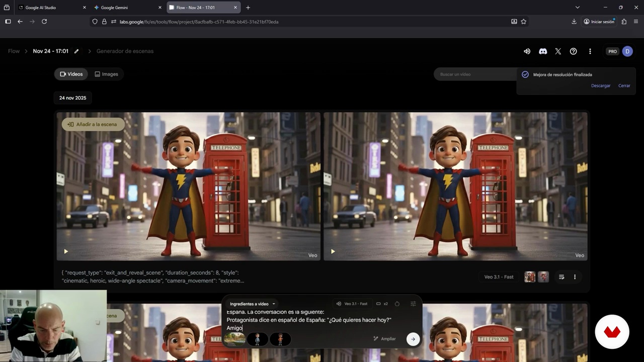Click the first ingredient thumbnail in the video row
644x362 pixels.
click(x=529, y=277)
